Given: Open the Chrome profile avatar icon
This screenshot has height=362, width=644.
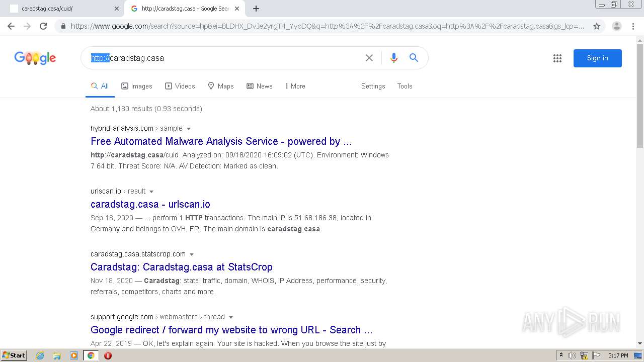Looking at the screenshot, I should coord(616,26).
